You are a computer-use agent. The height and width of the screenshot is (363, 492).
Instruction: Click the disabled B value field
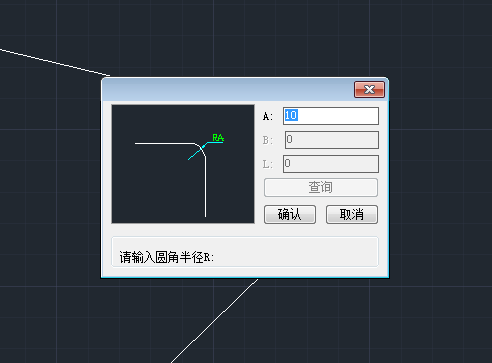[332, 140]
